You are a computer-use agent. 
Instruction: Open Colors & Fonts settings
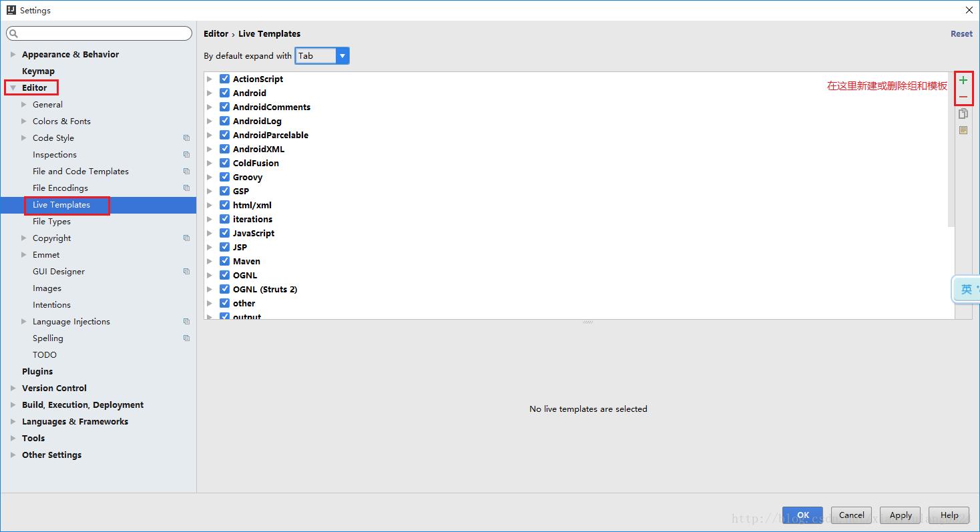[x=61, y=121]
